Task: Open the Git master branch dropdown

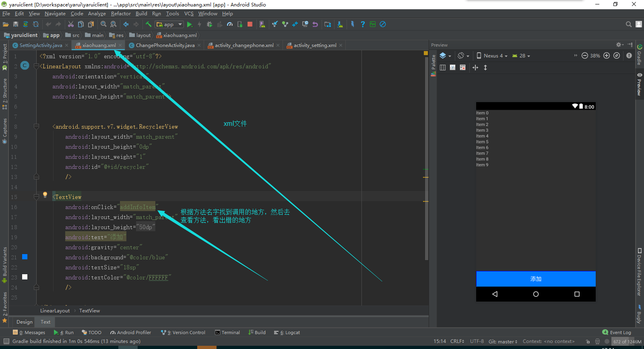Action: pyautogui.click(x=503, y=341)
